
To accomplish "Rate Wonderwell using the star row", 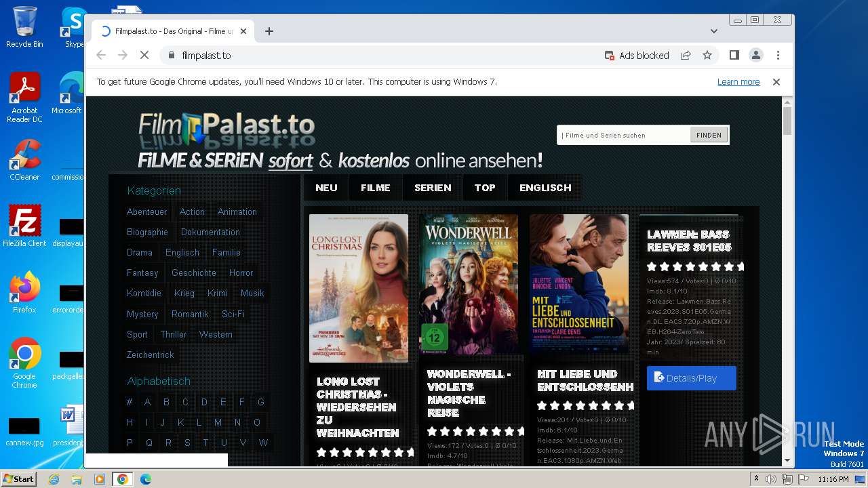I will pyautogui.click(x=475, y=432).
